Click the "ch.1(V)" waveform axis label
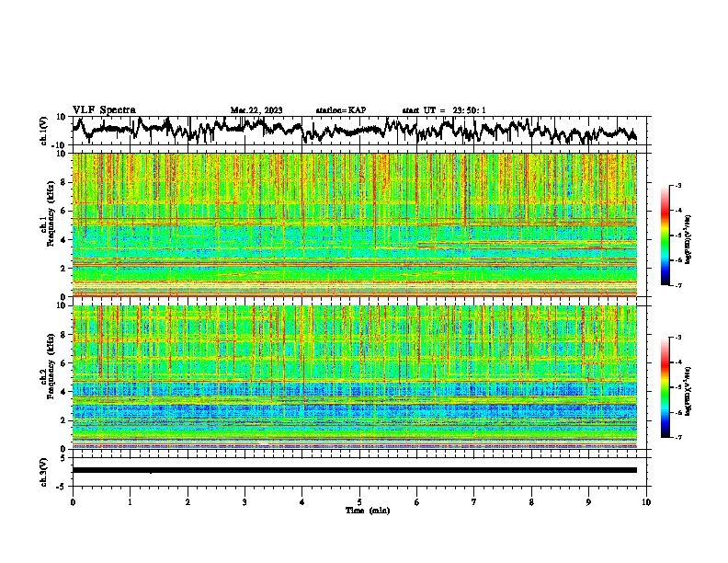This screenshot has width=728, height=563. coord(44,131)
